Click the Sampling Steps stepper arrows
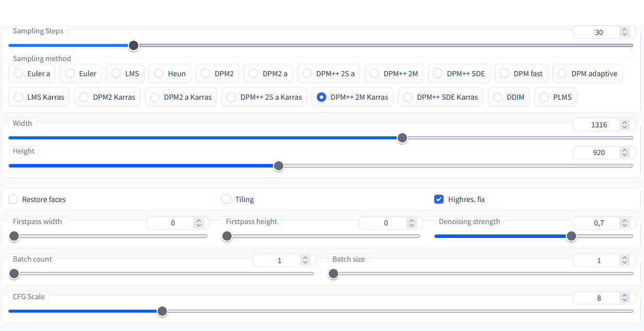Viewport: 644px width, 331px height. pos(624,32)
